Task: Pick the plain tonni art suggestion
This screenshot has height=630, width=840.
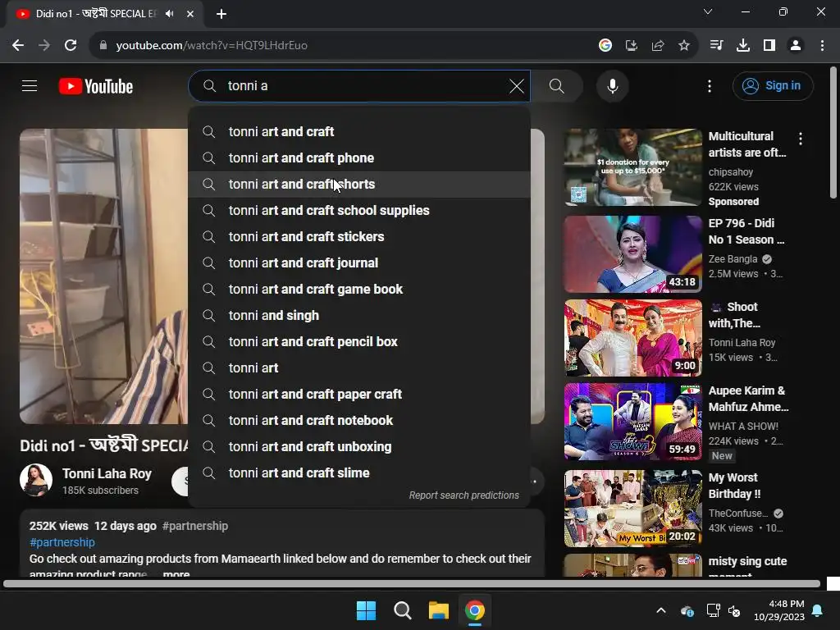Action: (x=359, y=368)
